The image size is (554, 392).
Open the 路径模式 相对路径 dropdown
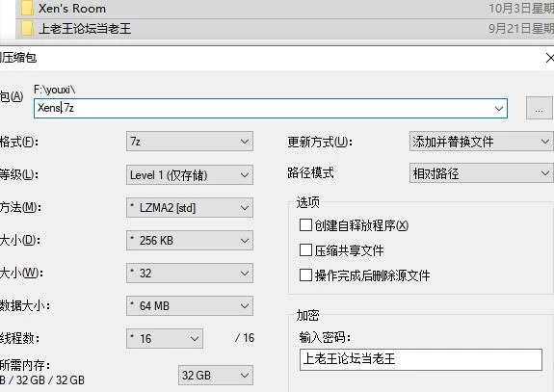click(482, 173)
